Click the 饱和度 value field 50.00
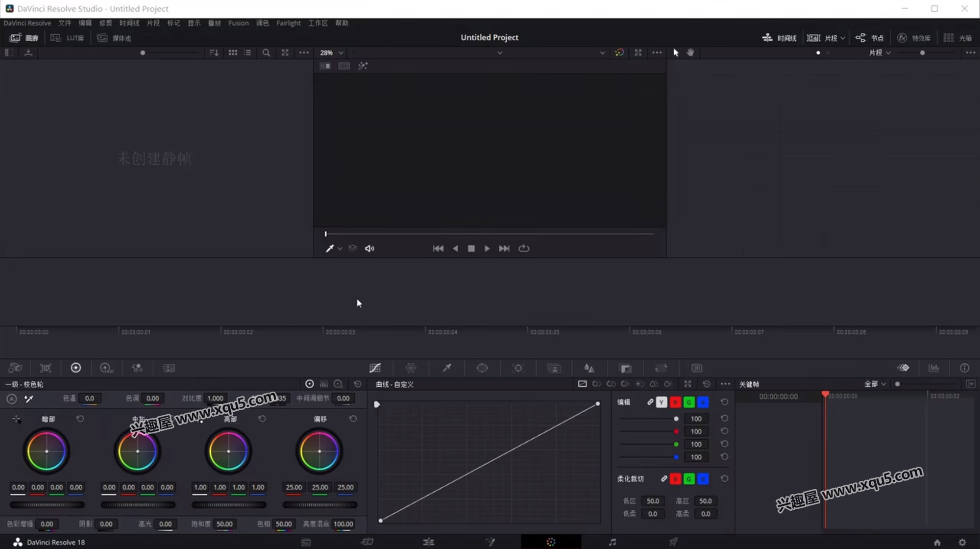This screenshot has height=549, width=980. 224,524
